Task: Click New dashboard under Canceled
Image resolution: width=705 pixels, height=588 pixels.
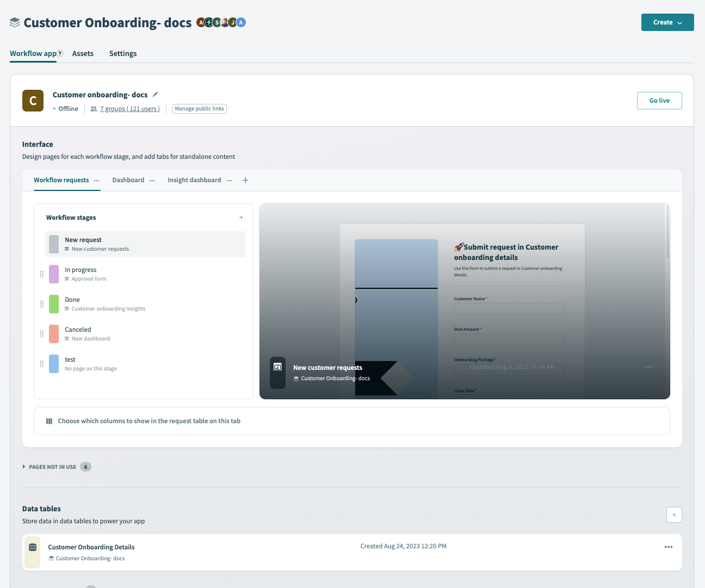Action: 91,339
